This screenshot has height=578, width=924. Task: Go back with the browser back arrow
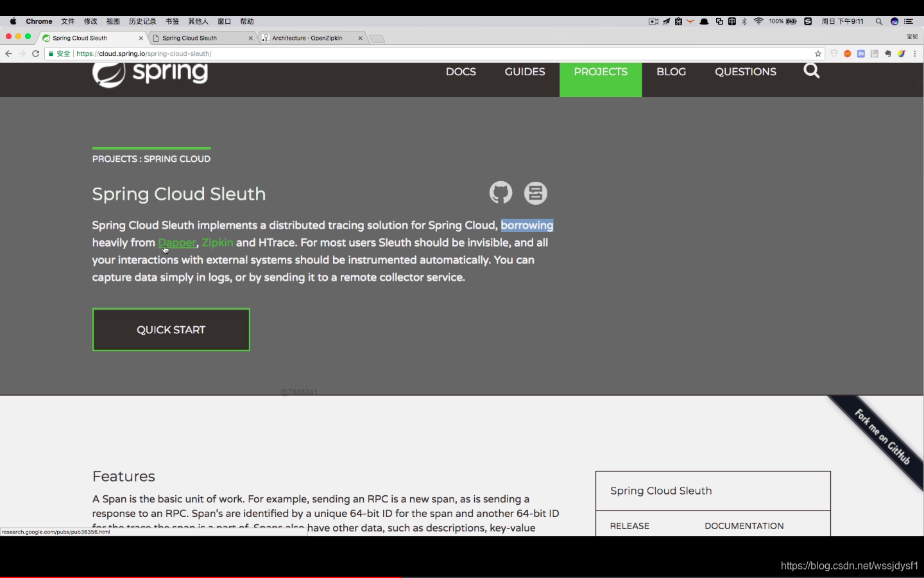pos(8,54)
